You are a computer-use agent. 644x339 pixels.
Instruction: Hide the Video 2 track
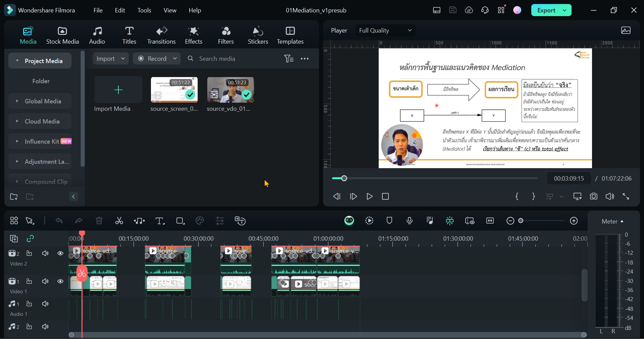60,253
